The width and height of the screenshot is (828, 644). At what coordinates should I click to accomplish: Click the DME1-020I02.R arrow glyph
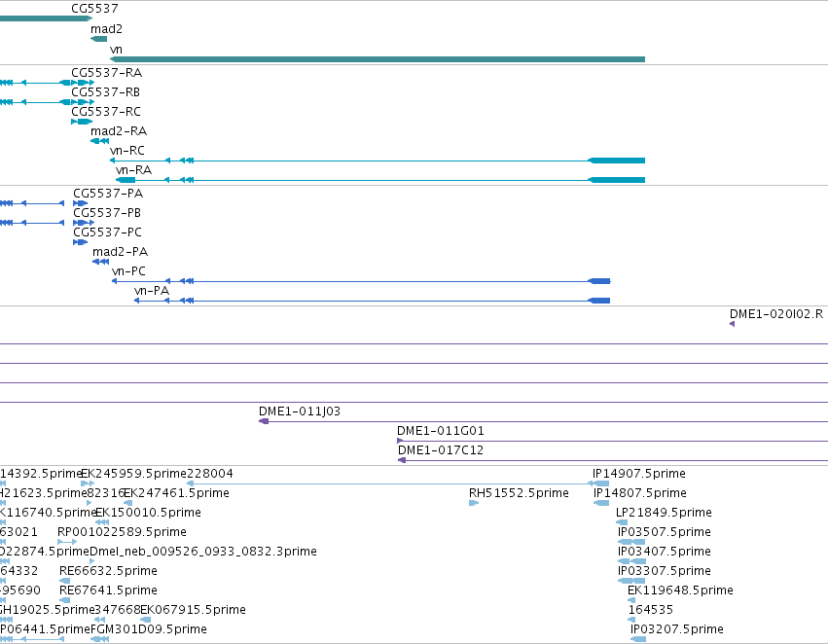pos(732,324)
